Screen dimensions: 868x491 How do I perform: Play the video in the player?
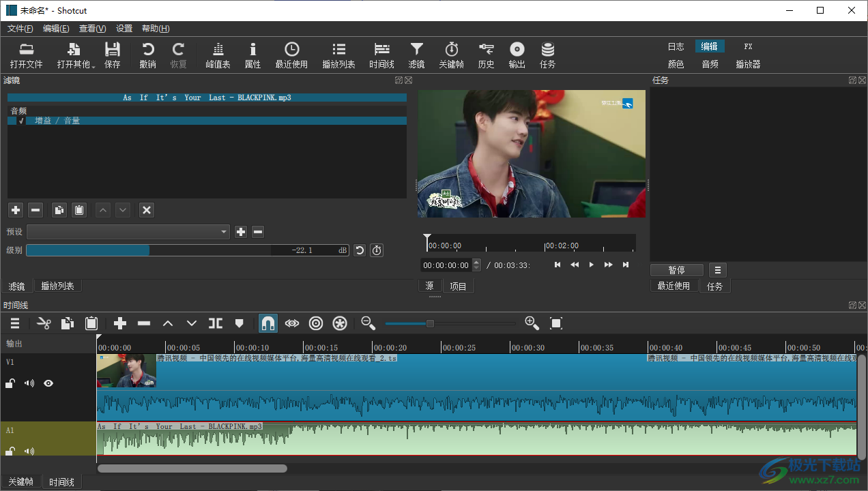(x=592, y=265)
